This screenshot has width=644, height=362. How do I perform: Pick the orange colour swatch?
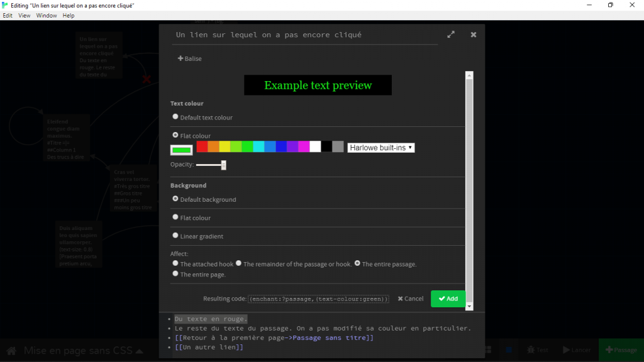(214, 146)
